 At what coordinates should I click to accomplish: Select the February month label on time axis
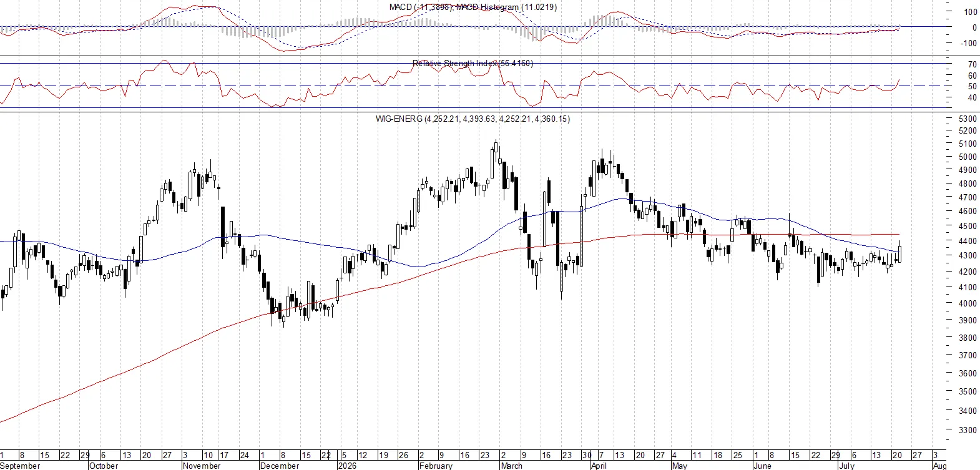click(436, 466)
